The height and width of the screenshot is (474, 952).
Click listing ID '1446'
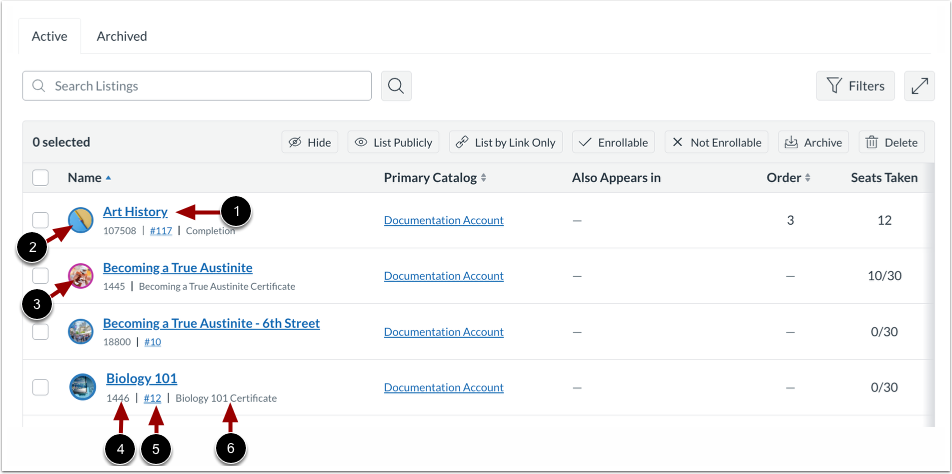[118, 398]
